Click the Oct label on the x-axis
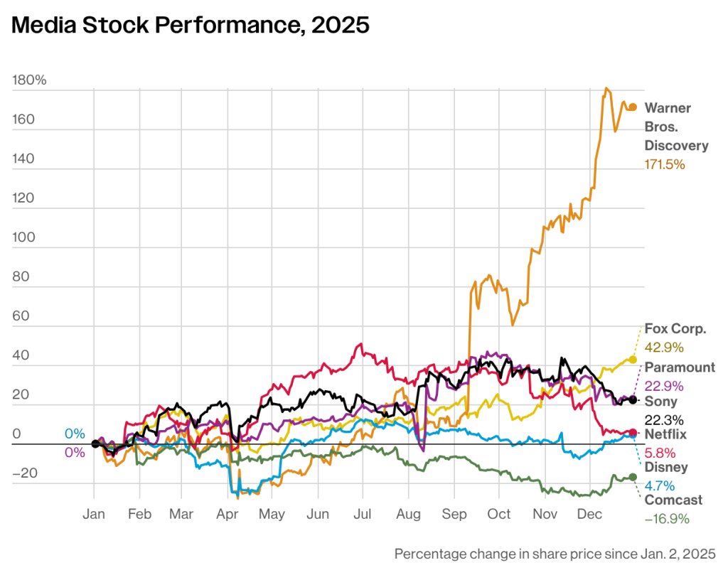 pyautogui.click(x=498, y=514)
